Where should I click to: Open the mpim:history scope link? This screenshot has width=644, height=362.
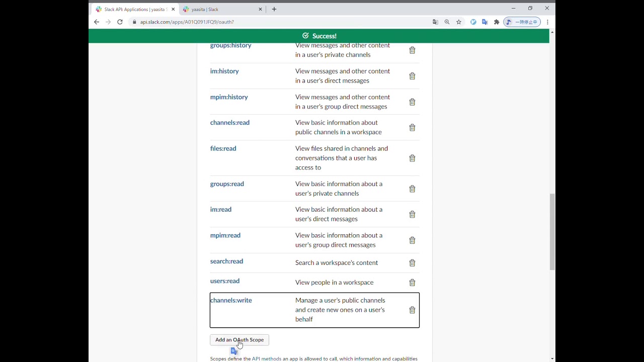click(229, 97)
